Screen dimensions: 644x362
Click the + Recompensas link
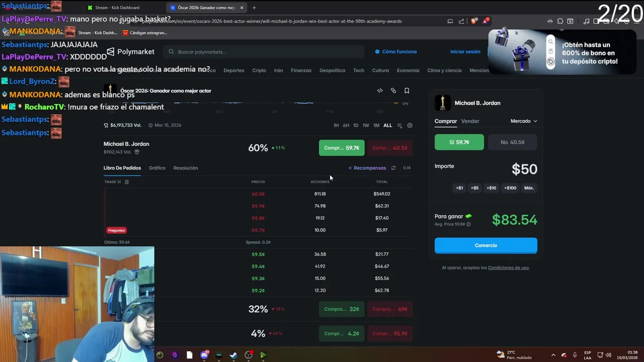[x=367, y=168]
